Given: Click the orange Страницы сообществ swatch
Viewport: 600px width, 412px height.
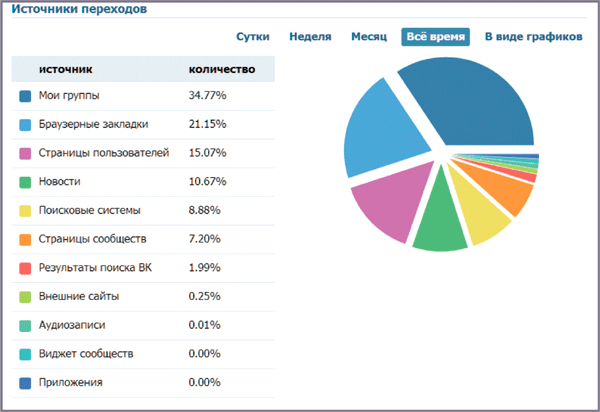Looking at the screenshot, I should [25, 240].
